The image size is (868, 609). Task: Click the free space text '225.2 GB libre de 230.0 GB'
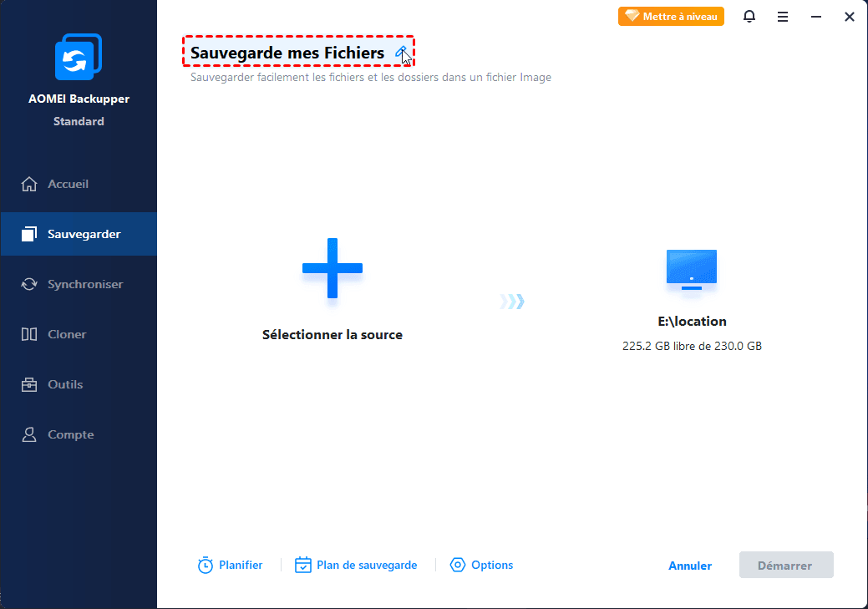coord(692,346)
